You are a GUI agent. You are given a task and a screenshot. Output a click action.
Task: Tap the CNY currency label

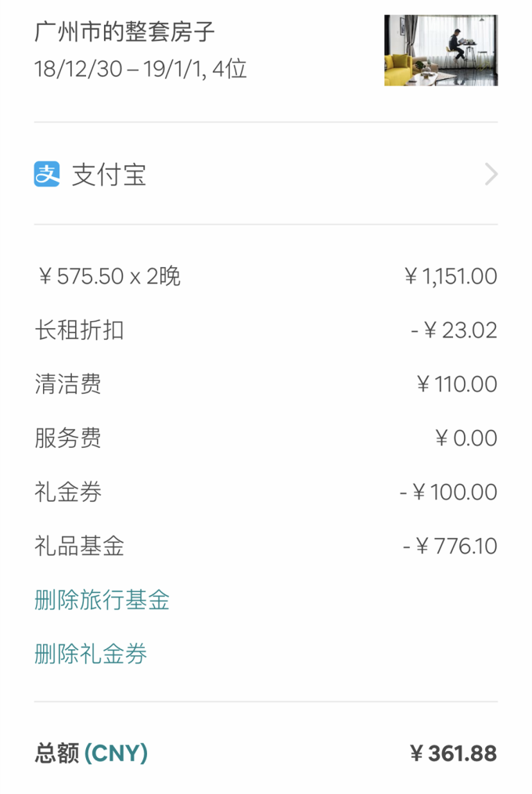click(x=116, y=753)
